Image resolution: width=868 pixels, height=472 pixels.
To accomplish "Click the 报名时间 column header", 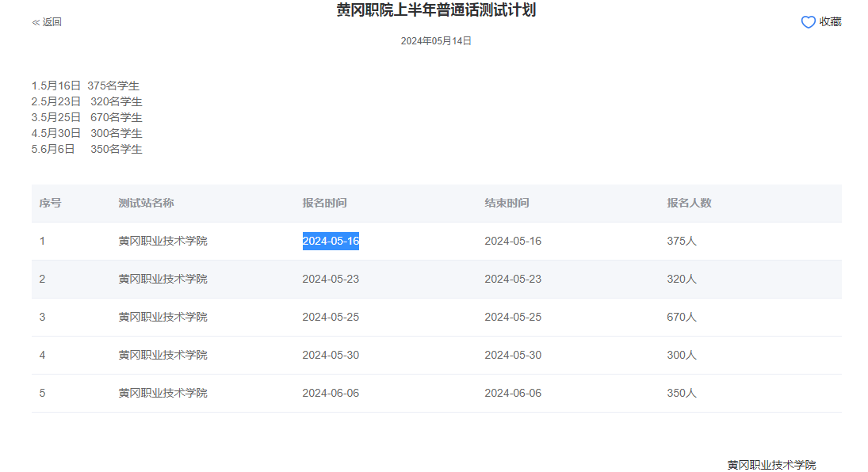I will (324, 203).
